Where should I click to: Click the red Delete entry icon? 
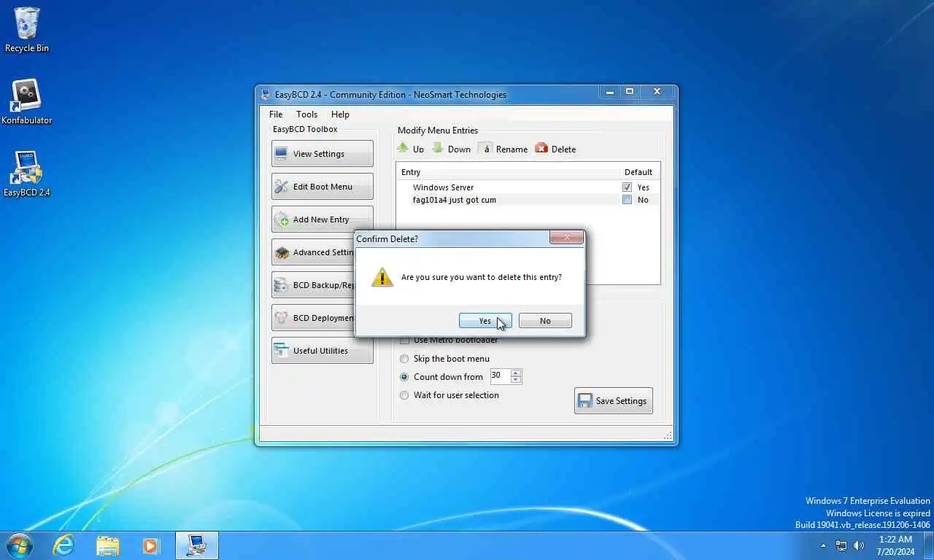point(541,148)
